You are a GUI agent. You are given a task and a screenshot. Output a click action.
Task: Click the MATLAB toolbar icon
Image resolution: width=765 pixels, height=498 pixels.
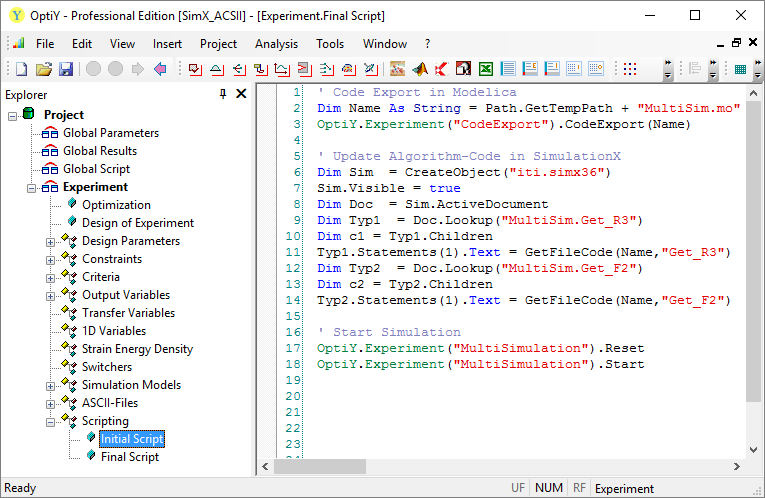420,69
